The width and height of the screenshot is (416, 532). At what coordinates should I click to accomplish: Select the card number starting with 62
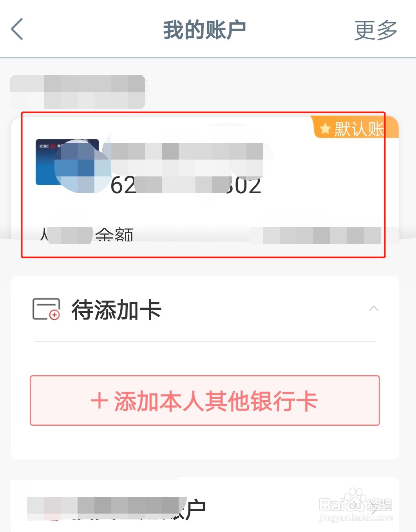pyautogui.click(x=186, y=185)
